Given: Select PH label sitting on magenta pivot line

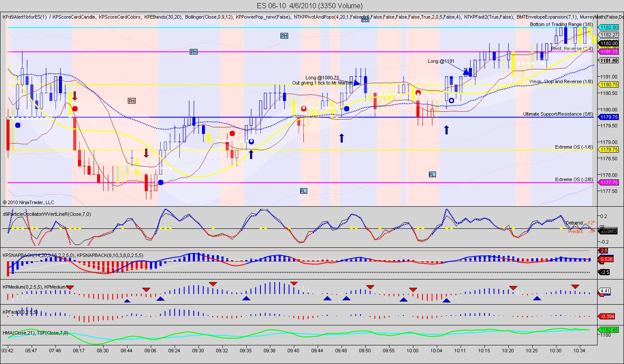Looking at the screenshot, I should pos(194,52).
